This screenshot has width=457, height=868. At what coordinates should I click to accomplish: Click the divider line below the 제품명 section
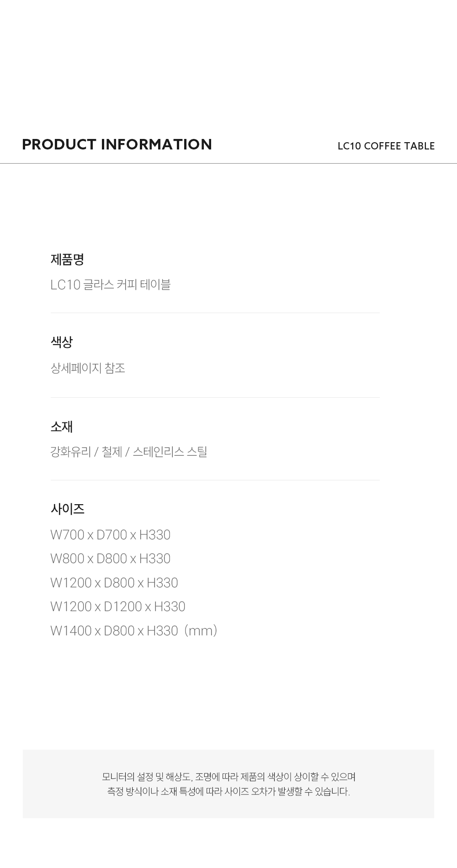215,313
